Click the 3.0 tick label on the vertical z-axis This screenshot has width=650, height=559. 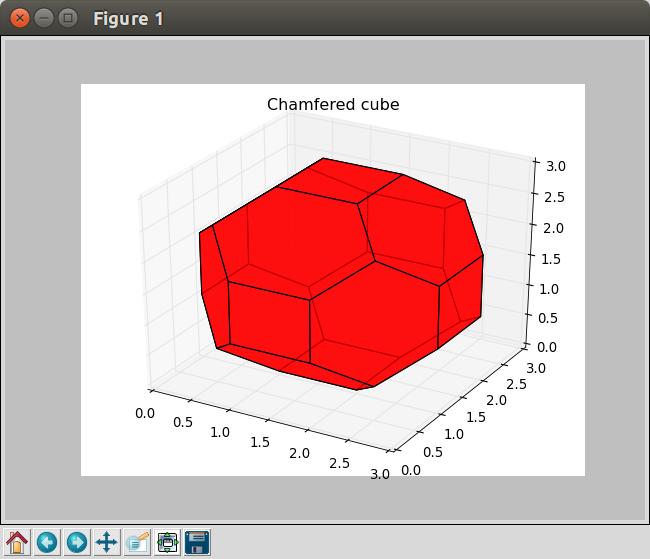(549, 166)
